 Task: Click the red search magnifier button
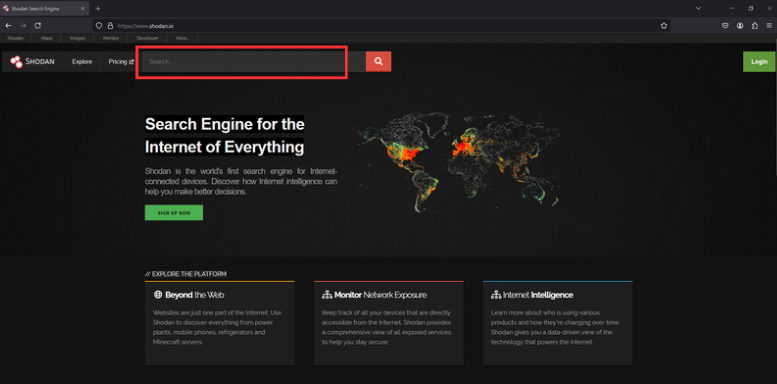[x=379, y=61]
